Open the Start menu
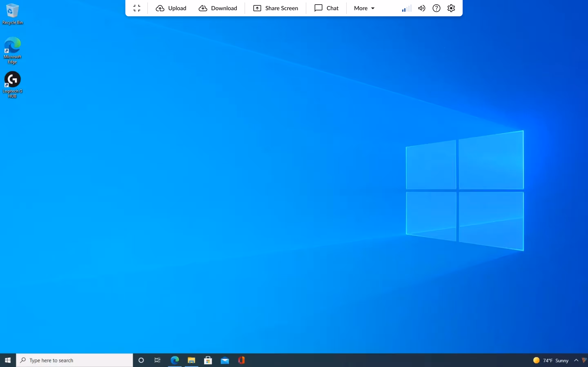 8,360
